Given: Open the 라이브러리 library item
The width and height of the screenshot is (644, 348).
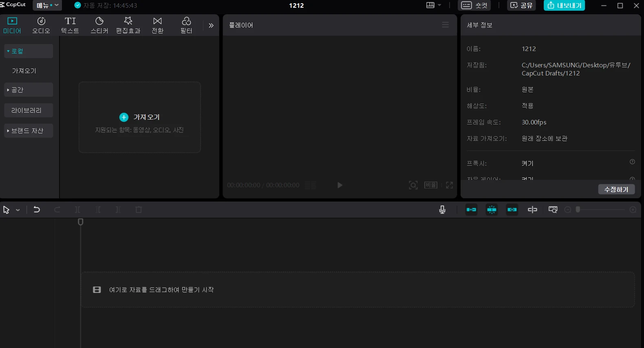Looking at the screenshot, I should coord(29,110).
